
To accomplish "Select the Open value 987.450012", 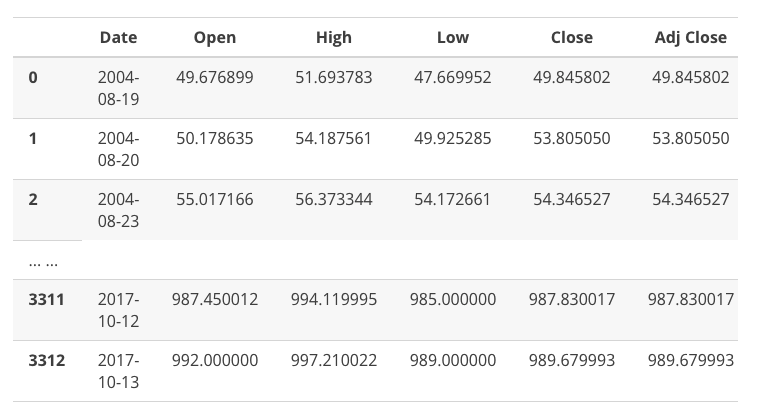I will click(214, 299).
